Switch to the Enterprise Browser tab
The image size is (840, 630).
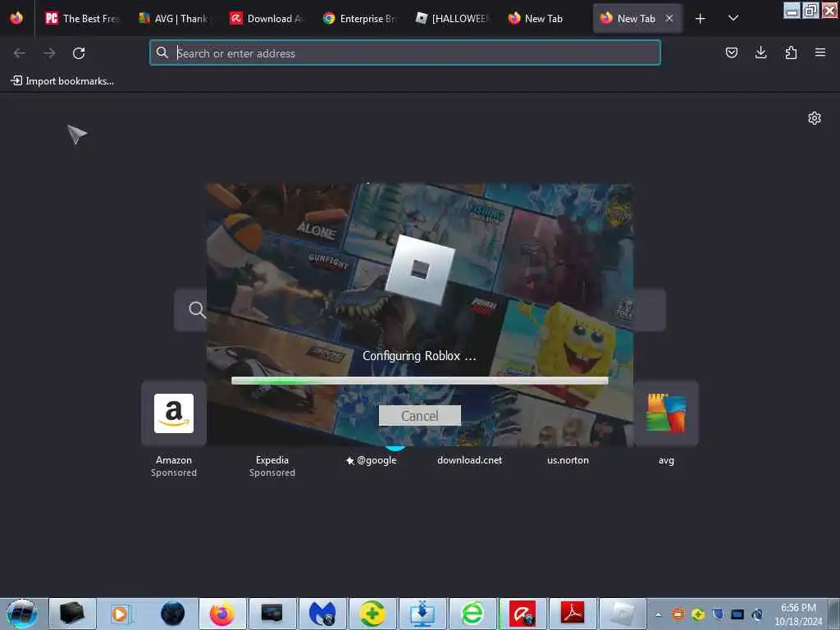(358, 18)
